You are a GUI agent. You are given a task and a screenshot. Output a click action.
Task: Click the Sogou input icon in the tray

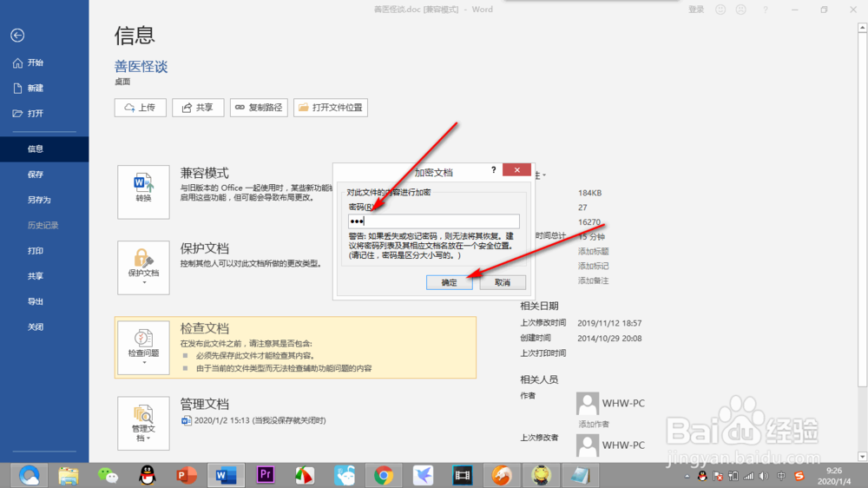tap(799, 476)
